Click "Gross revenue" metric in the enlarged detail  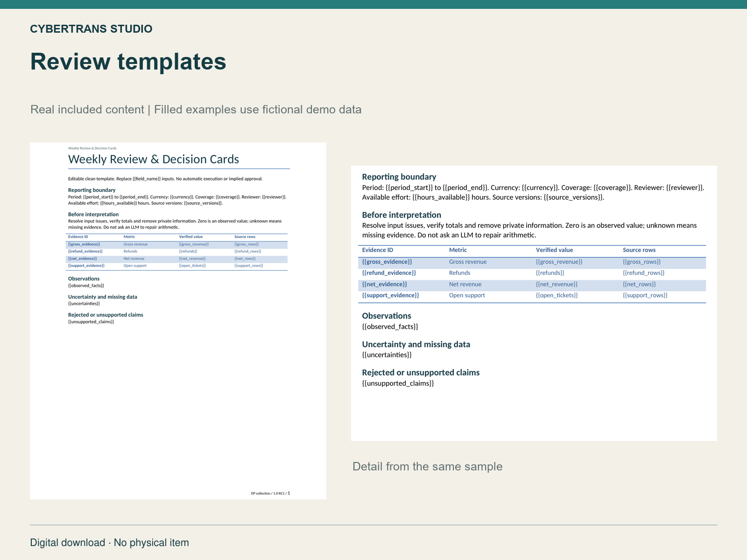coord(468,262)
